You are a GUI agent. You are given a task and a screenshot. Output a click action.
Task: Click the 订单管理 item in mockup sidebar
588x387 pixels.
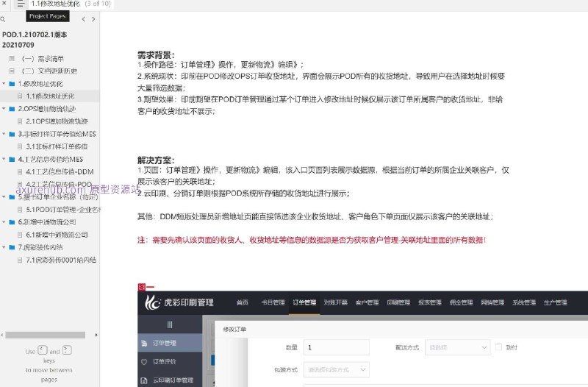click(170, 343)
